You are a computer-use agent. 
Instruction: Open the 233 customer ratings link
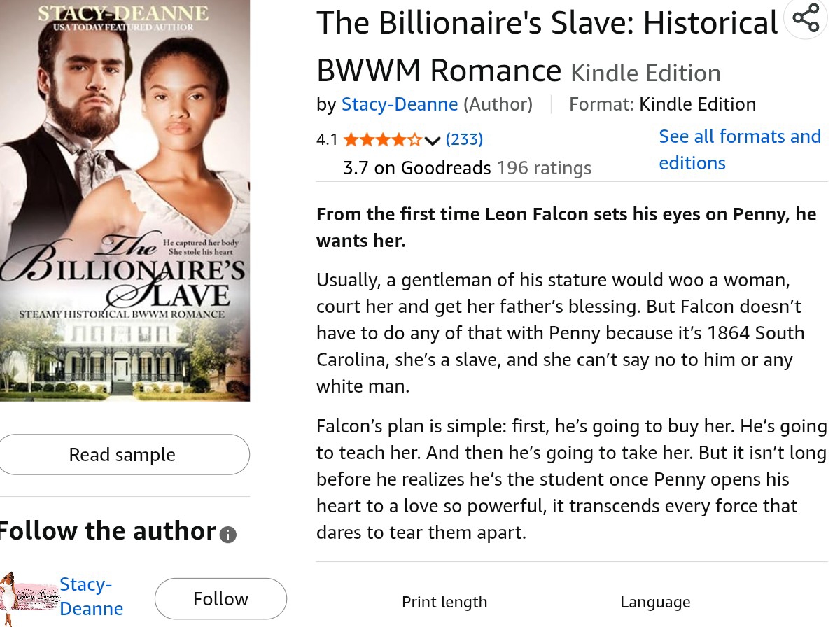pos(464,139)
